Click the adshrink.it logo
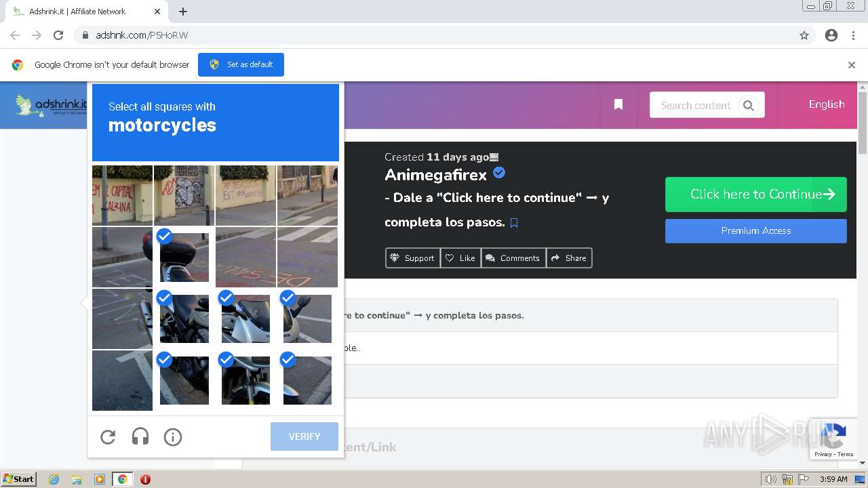868x488 pixels. (52, 105)
